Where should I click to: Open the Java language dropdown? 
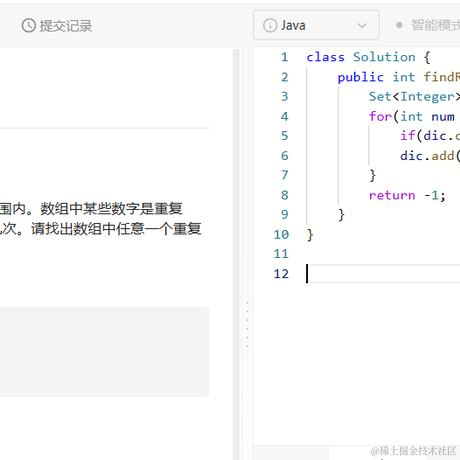coord(316,25)
